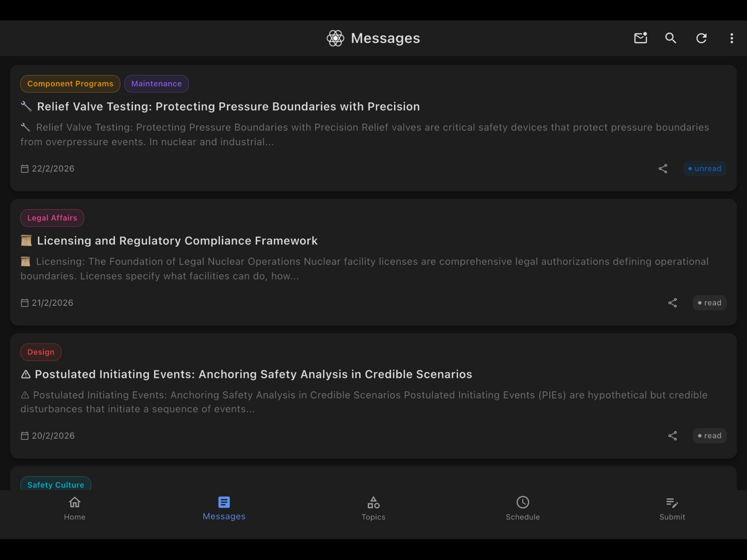Image resolution: width=747 pixels, height=560 pixels.
Task: Filter by the Component Programs tag
Action: 70,84
